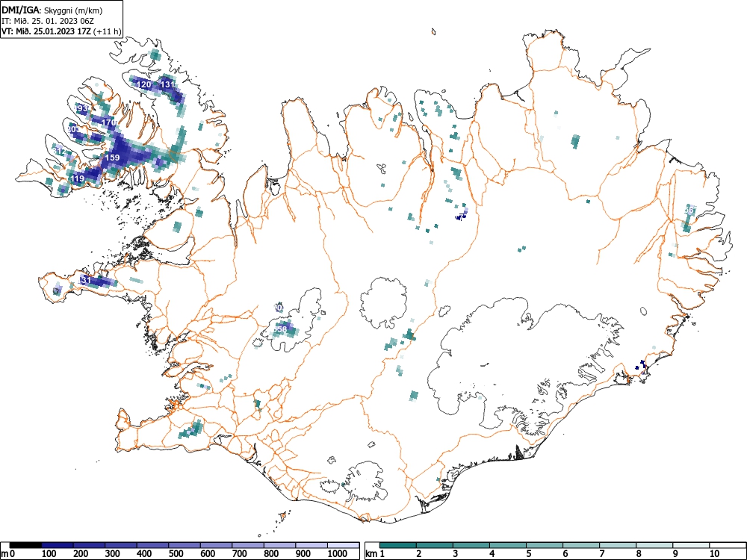Click the '119' visibility value label
This screenshot has height=560, width=747.
77,178
